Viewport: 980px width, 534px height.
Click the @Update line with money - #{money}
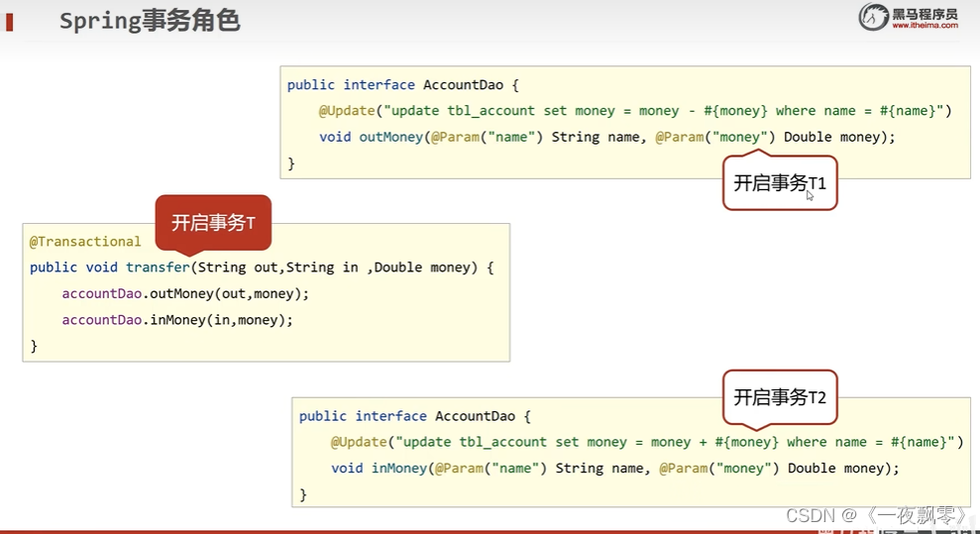click(635, 111)
